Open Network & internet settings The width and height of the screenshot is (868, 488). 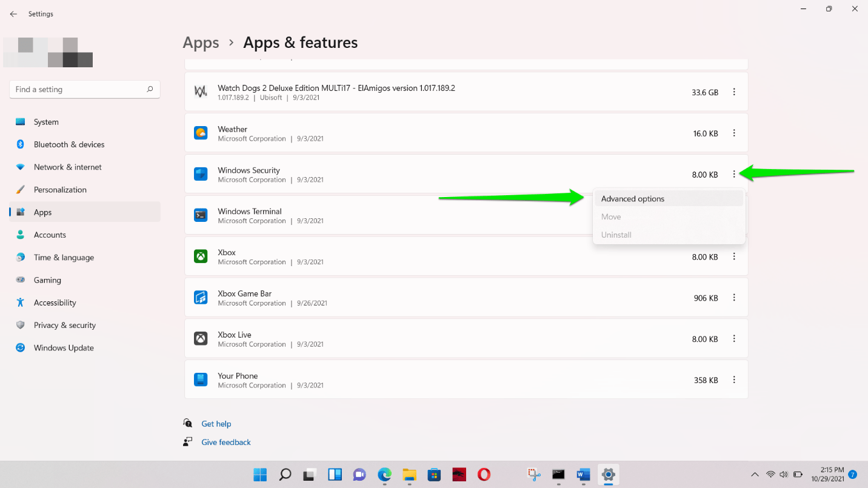click(67, 167)
